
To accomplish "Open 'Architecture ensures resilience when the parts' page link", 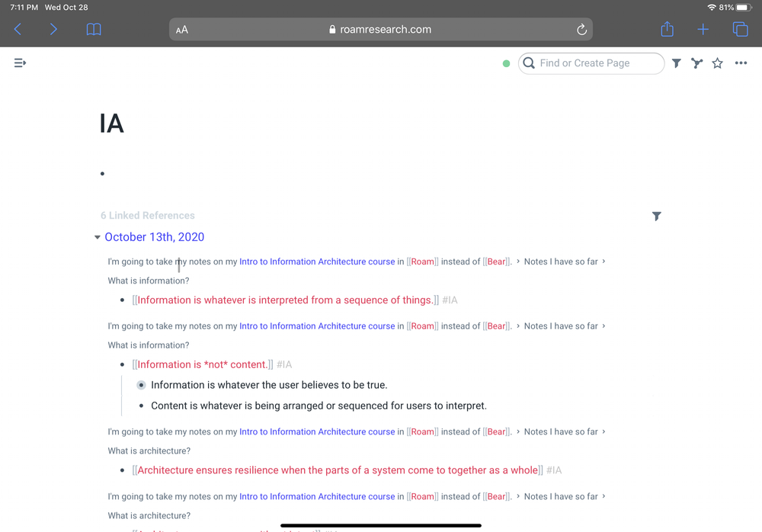I will click(338, 470).
